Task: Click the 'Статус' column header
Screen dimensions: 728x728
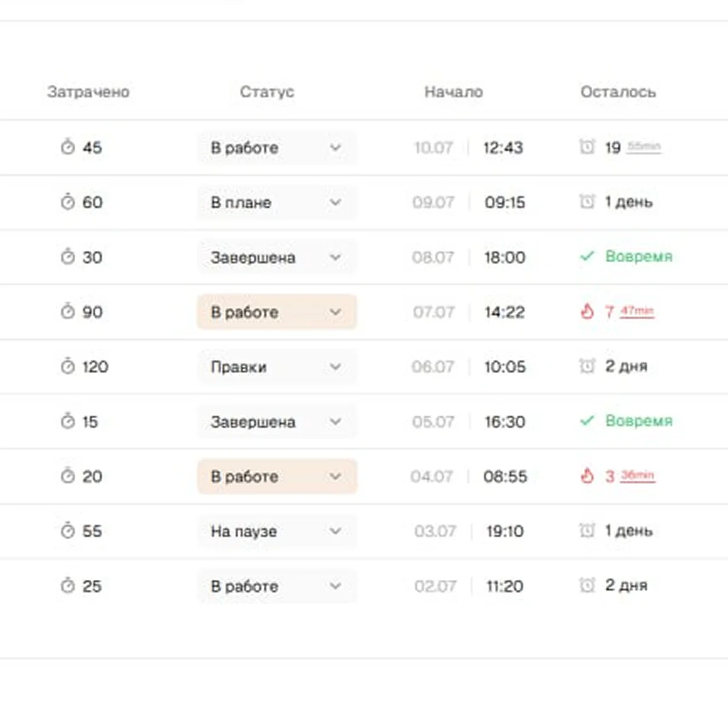Action: (267, 92)
